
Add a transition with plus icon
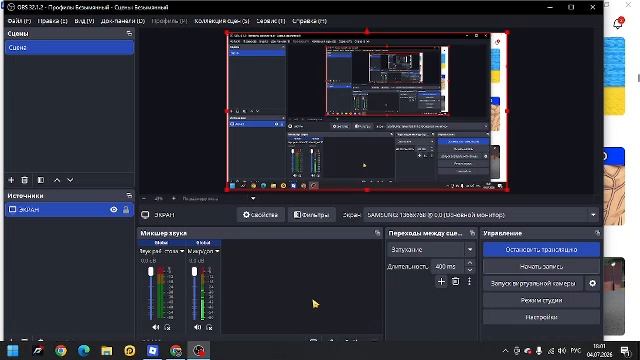pyautogui.click(x=441, y=282)
